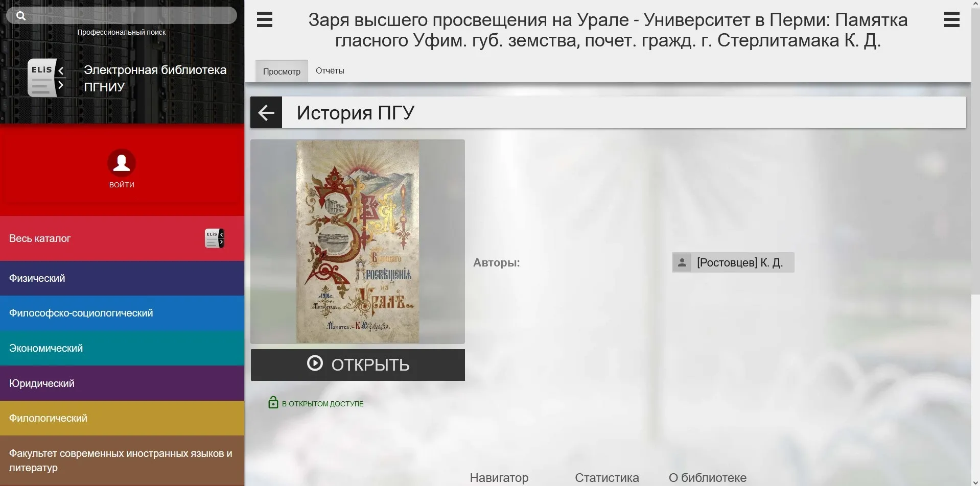Click the ВОЙТИ user avatar icon
This screenshot has height=486, width=980.
point(122,163)
